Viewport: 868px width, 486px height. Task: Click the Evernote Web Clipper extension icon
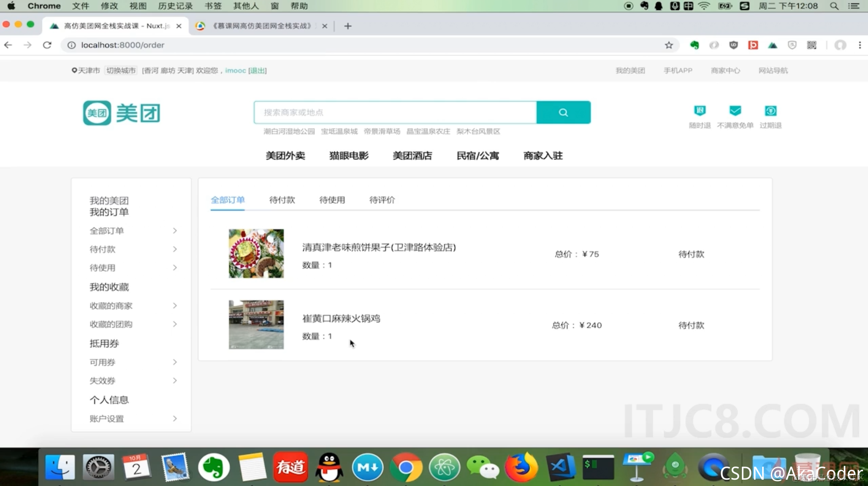click(x=695, y=45)
